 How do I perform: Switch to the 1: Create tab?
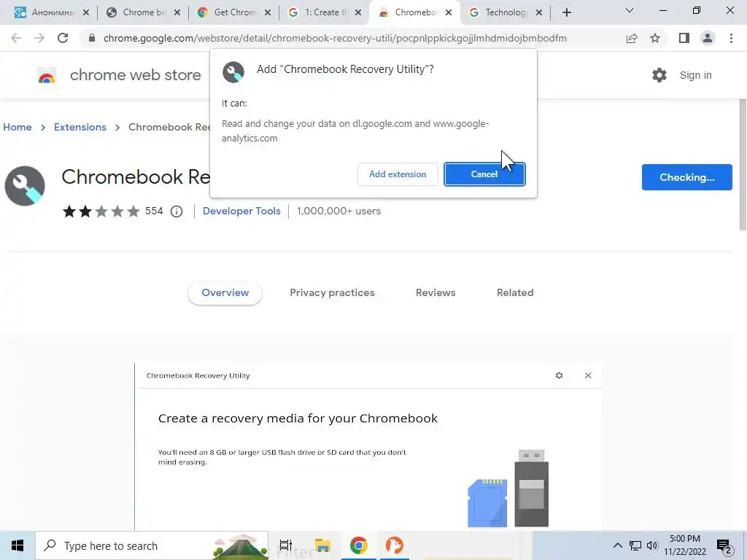coord(325,12)
